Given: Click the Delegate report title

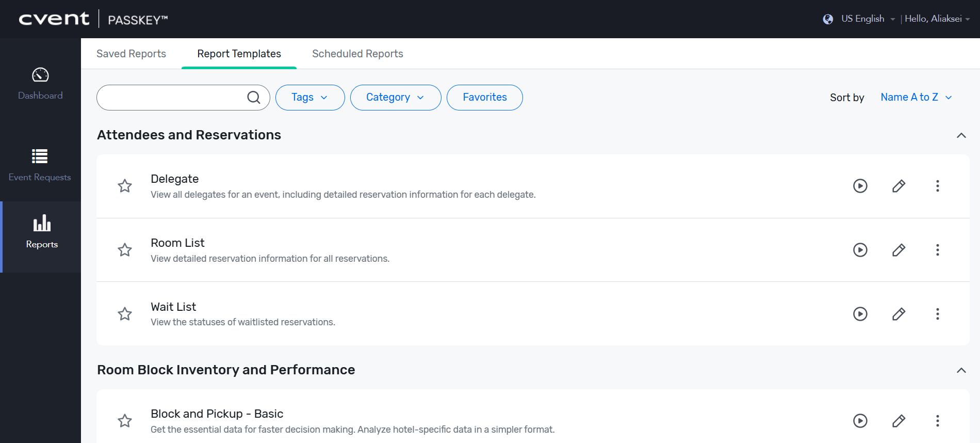Looking at the screenshot, I should [x=174, y=179].
